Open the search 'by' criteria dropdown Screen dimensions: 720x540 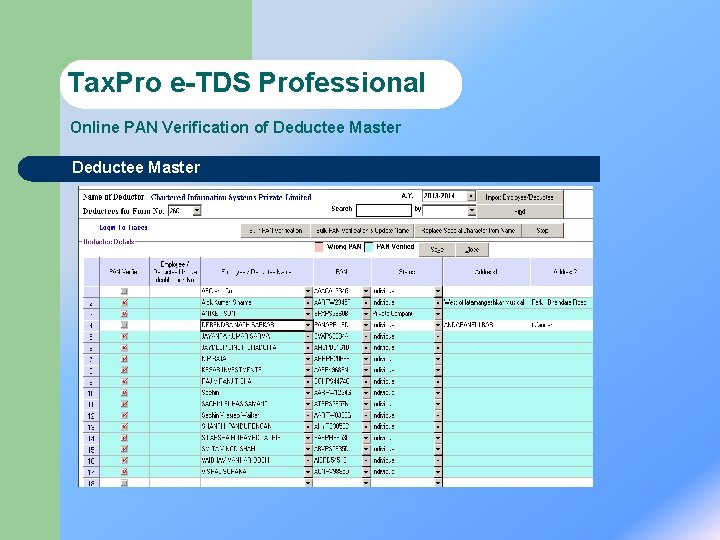pyautogui.click(x=472, y=211)
